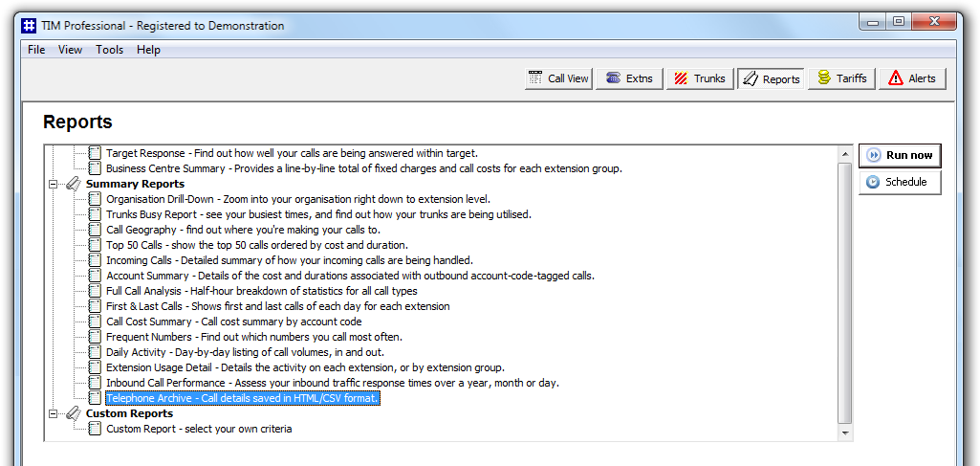Click the report list scroll-up arrow
Viewport: 980px width, 466px height.
[844, 154]
